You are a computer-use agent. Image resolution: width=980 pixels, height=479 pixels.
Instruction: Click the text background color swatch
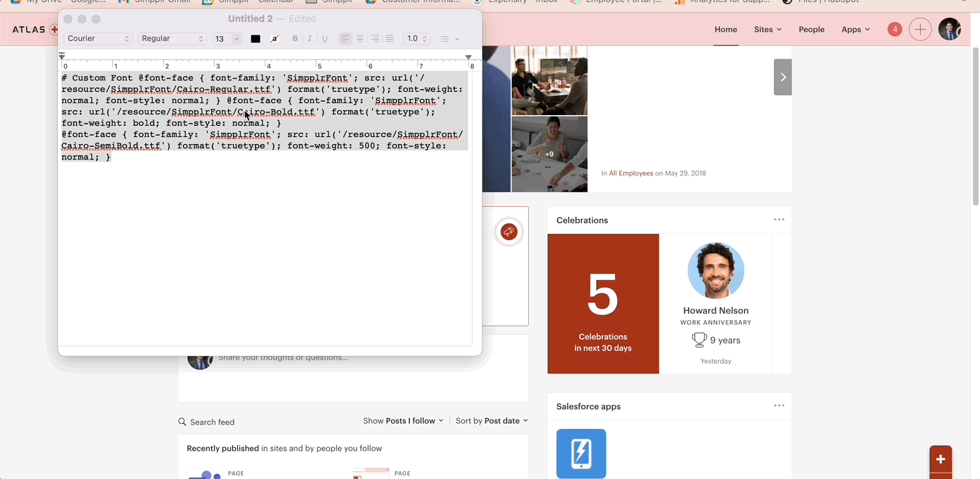tap(275, 39)
